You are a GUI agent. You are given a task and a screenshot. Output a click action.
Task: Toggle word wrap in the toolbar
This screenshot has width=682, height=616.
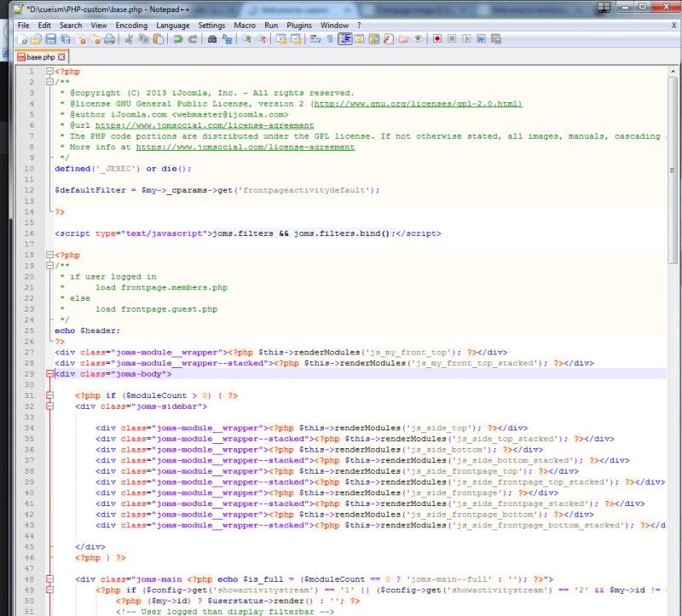point(315,39)
